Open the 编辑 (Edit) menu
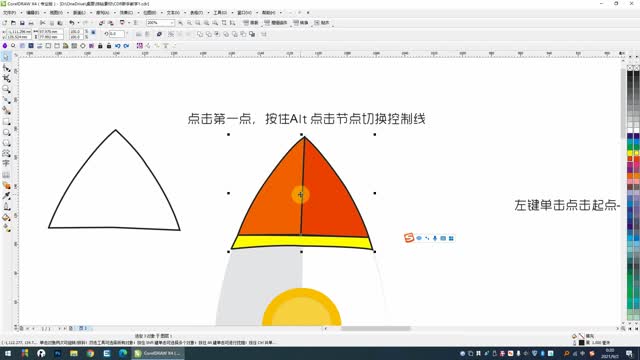The height and width of the screenshot is (360, 640). (33, 13)
